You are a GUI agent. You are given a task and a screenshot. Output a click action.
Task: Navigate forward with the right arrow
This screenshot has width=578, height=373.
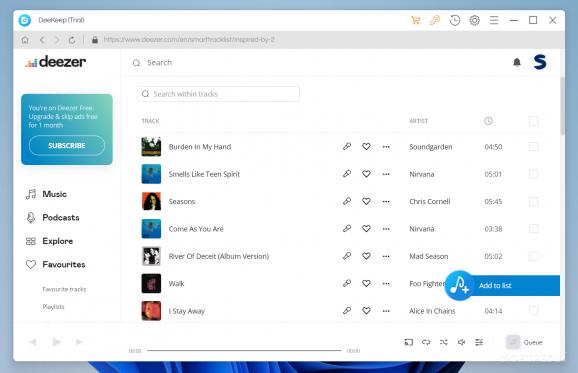(57, 40)
